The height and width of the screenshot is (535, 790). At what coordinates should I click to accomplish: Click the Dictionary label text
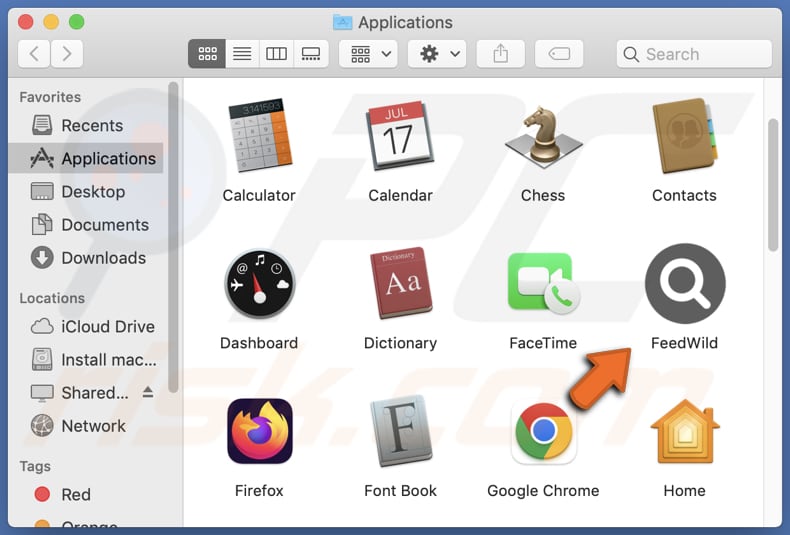(400, 343)
